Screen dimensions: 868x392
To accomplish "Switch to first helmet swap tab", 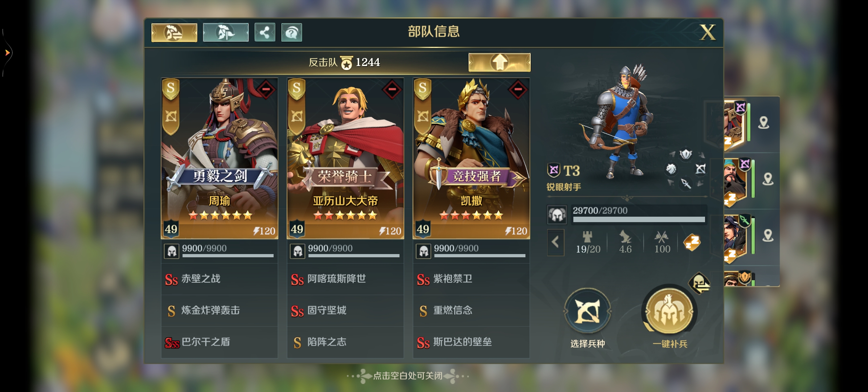I will click(174, 33).
